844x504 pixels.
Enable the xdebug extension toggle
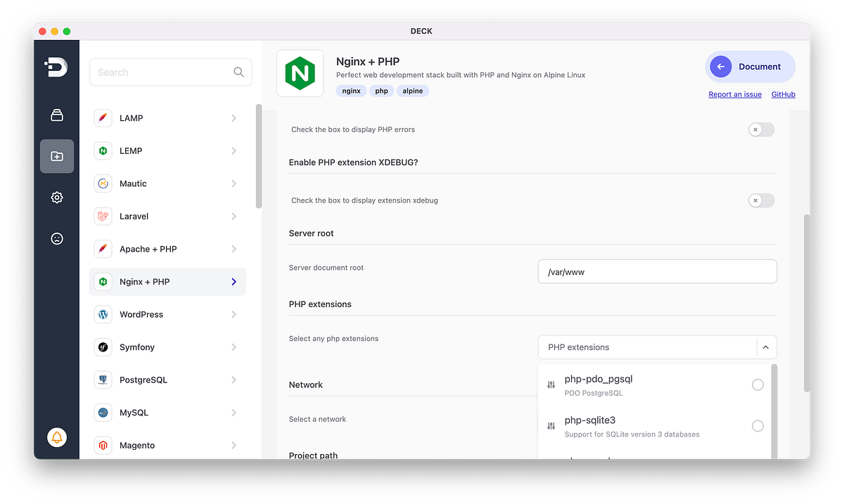coord(761,200)
